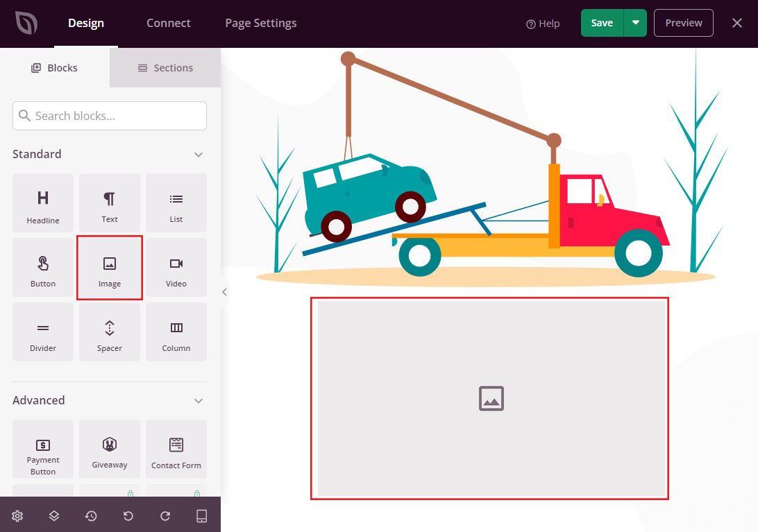The width and height of the screenshot is (758, 532).
Task: Click the Search blocks field
Action: [110, 116]
